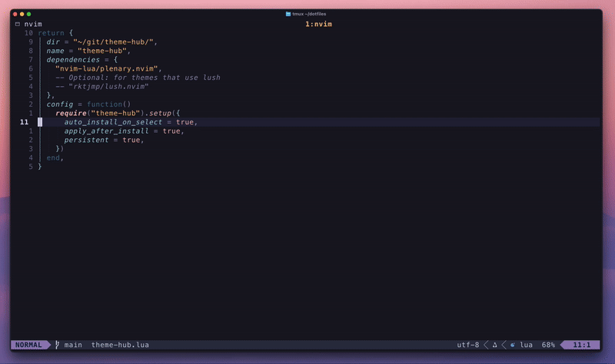Click relative line number 10 in the gutter
Image resolution: width=615 pixels, height=364 pixels.
pos(28,33)
